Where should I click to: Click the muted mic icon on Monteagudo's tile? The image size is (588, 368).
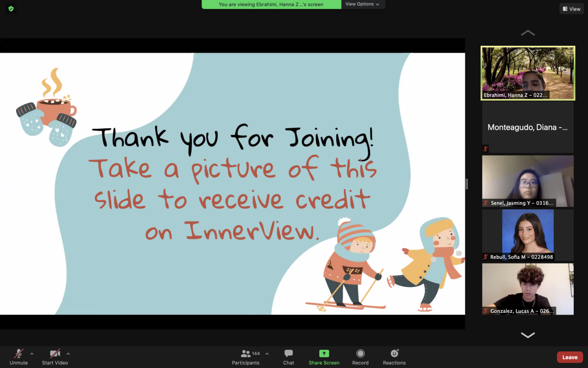coord(486,149)
